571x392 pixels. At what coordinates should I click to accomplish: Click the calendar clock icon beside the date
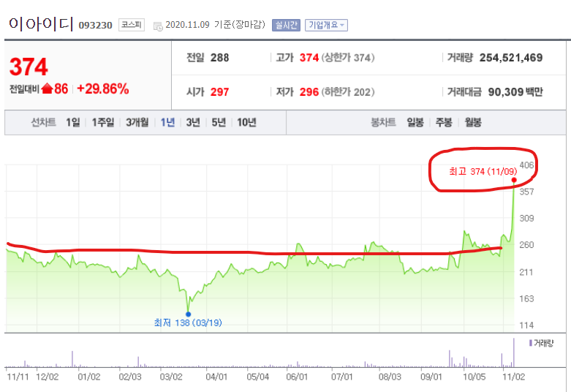[x=158, y=26]
